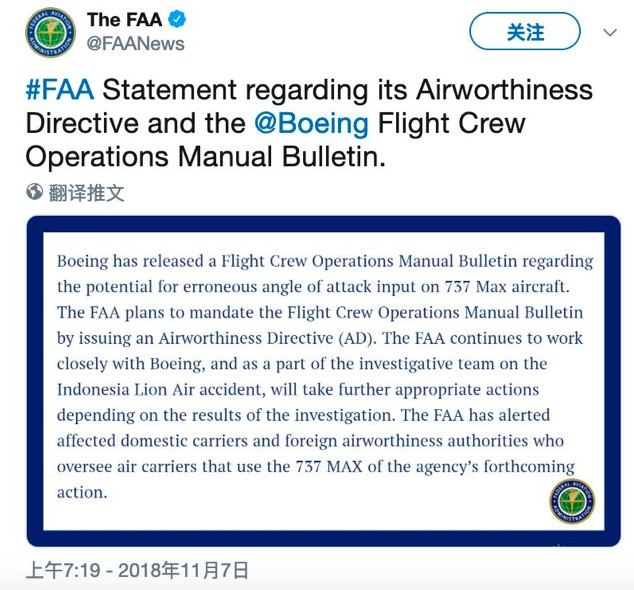Expand the tweet options chevron
Viewport: 634px width, 590px height.
point(610,33)
